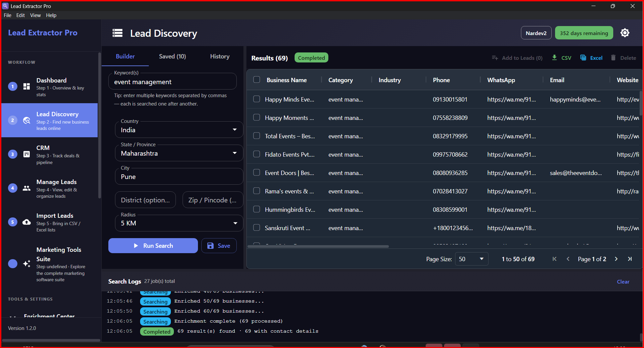
Task: Open the Country dropdown showing India
Action: pos(179,130)
